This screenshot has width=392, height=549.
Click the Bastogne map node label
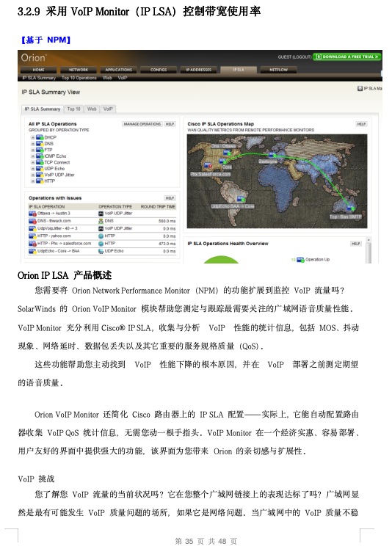click(268, 161)
